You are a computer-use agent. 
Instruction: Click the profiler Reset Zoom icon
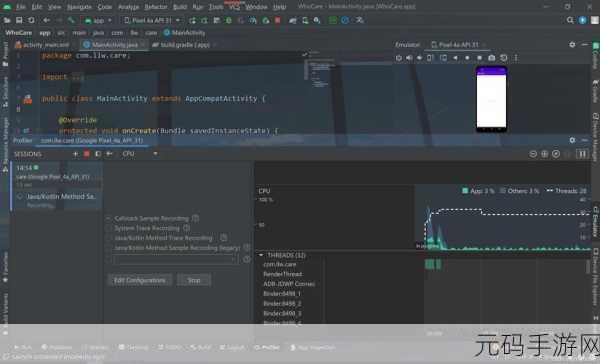pos(556,154)
